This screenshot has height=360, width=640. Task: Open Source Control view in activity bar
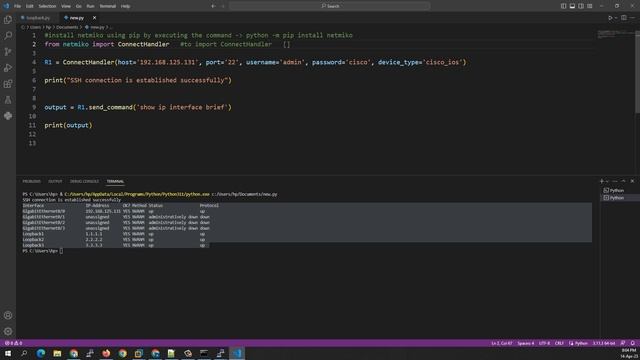click(x=8, y=52)
